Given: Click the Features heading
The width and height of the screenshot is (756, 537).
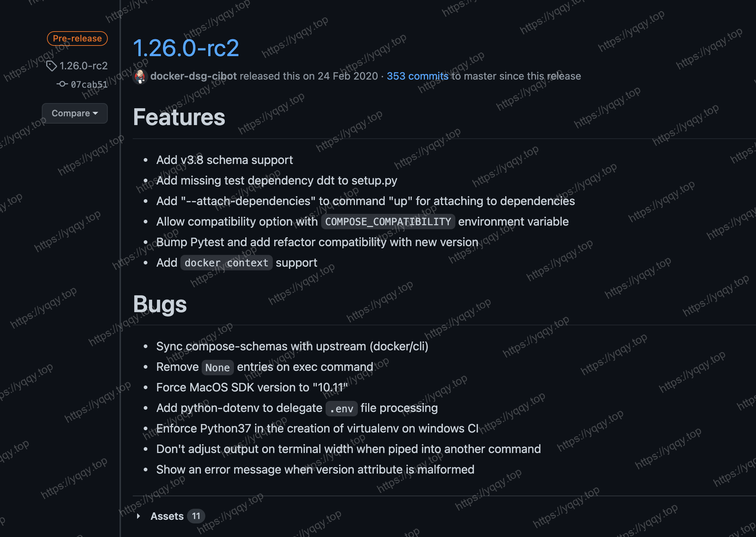Looking at the screenshot, I should [x=179, y=117].
